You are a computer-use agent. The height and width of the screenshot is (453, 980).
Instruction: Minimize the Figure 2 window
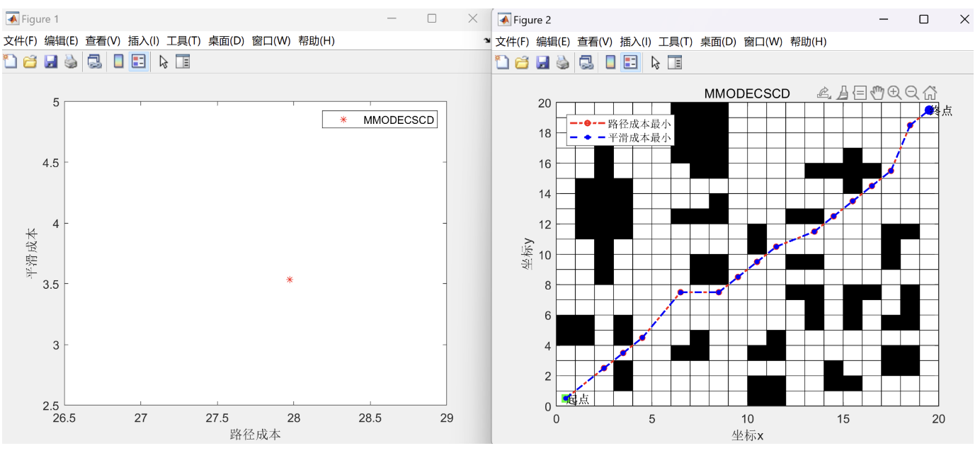coord(884,20)
